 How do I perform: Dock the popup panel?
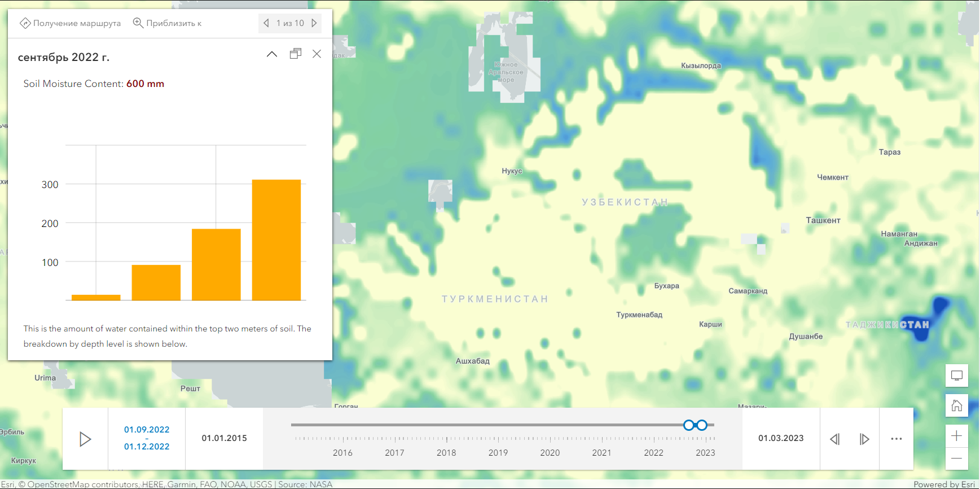pos(295,54)
